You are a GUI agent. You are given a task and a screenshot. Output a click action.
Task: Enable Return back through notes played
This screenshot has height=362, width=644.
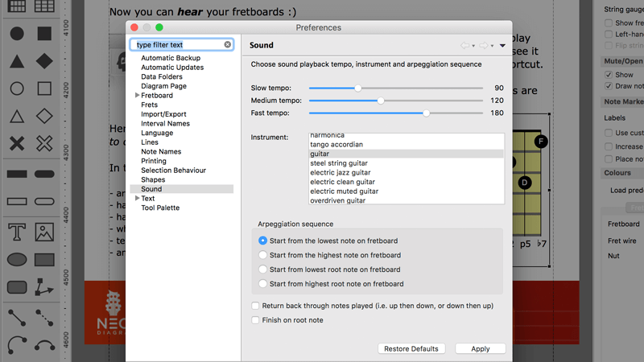(x=255, y=306)
